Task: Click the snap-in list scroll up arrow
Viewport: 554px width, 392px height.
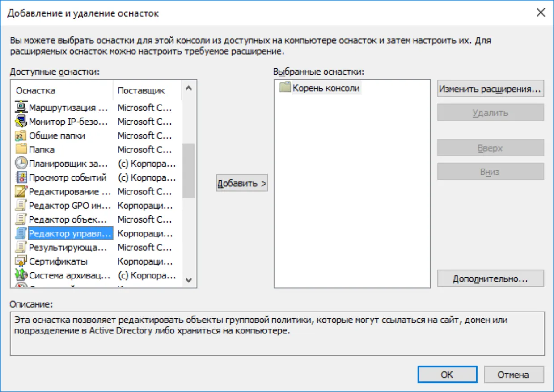Action: [x=188, y=89]
